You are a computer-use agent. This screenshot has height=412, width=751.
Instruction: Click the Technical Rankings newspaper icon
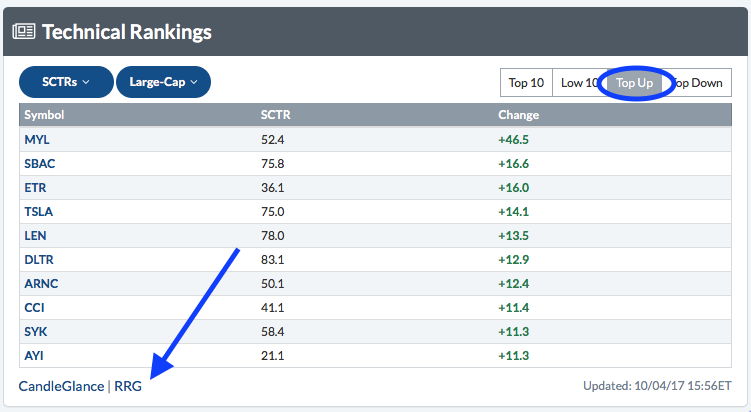(24, 31)
